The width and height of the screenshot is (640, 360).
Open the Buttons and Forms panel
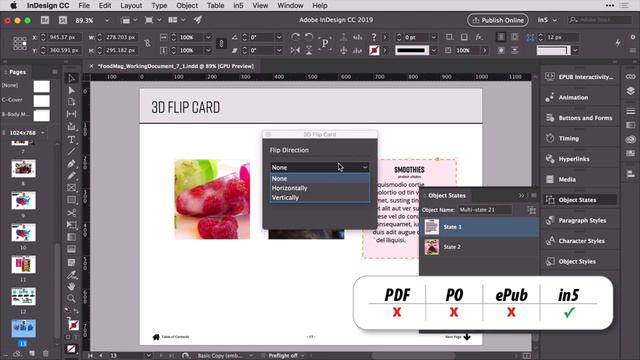pyautogui.click(x=580, y=118)
